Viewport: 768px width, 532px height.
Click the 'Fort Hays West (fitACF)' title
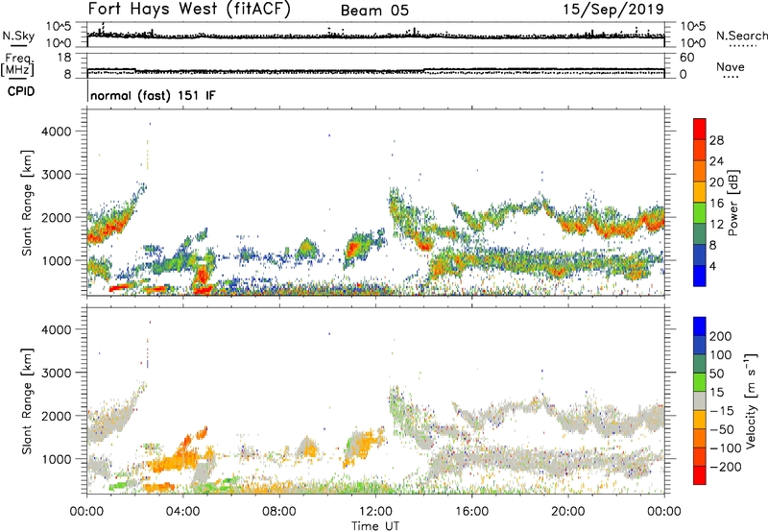pyautogui.click(x=188, y=10)
